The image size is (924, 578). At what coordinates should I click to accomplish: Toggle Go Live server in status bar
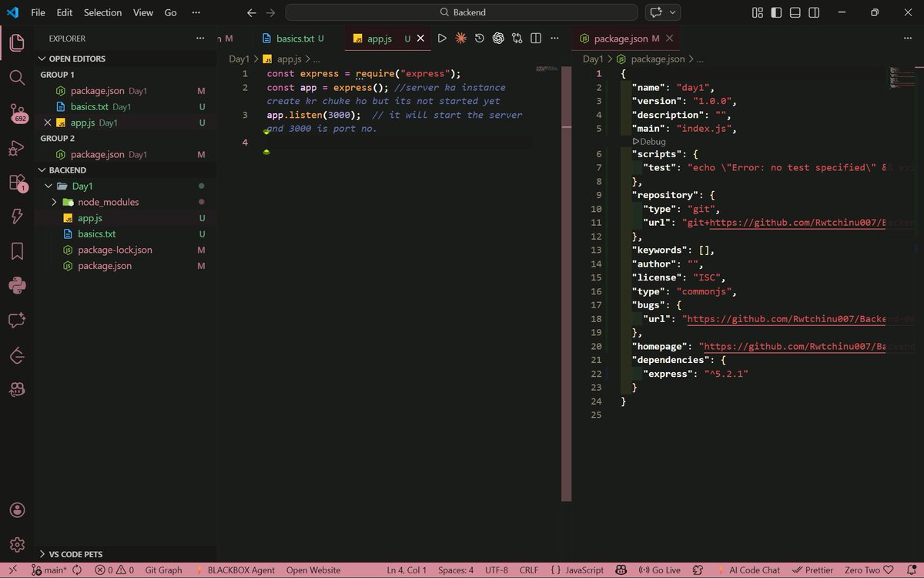[x=660, y=570]
